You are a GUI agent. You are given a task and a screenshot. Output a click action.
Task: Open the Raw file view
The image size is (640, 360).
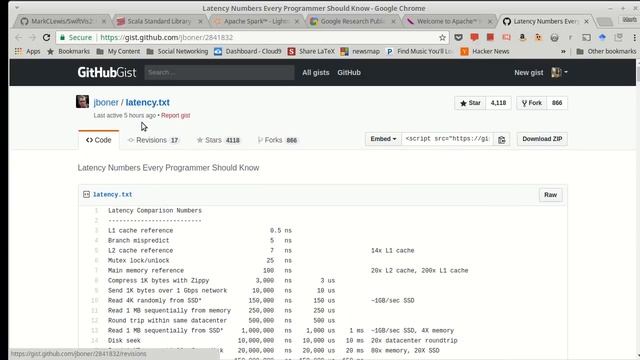[x=550, y=195]
